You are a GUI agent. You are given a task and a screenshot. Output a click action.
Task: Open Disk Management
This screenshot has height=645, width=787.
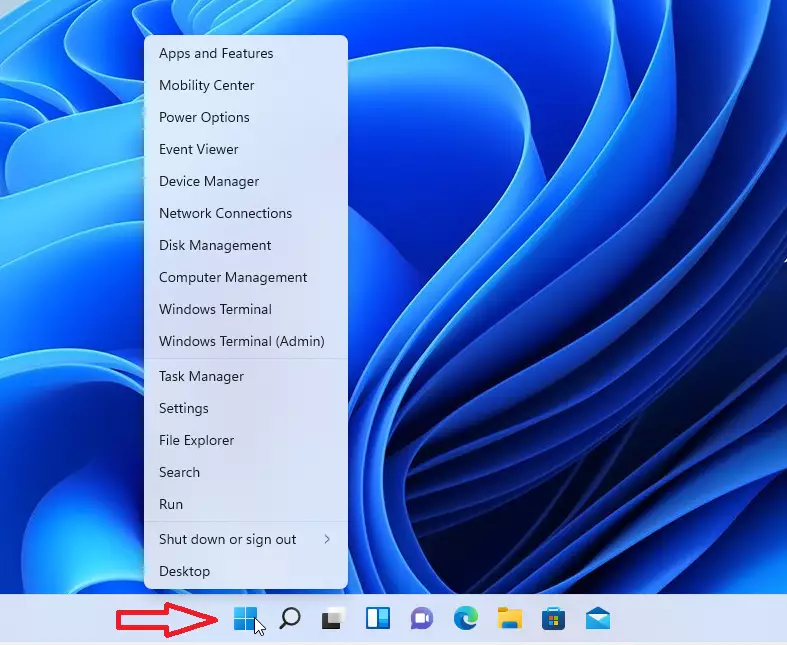(246, 245)
